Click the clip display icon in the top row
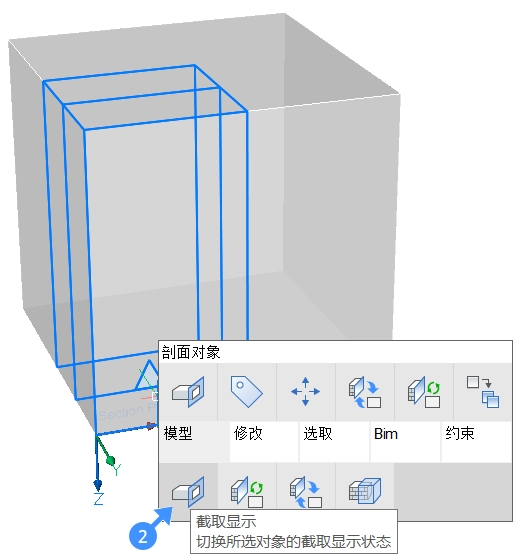The width and height of the screenshot is (520, 559). coord(188,391)
